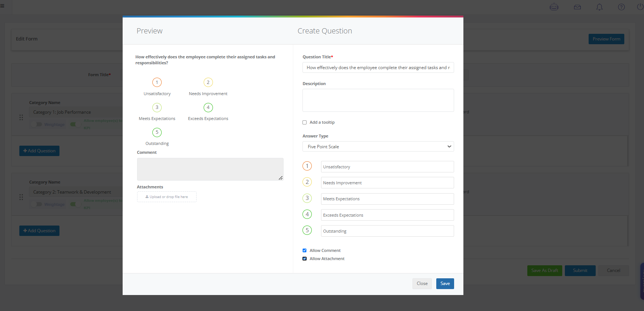Image resolution: width=644 pixels, height=311 pixels.
Task: Click the Meets Expectations label in Preview
Action: [x=157, y=119]
